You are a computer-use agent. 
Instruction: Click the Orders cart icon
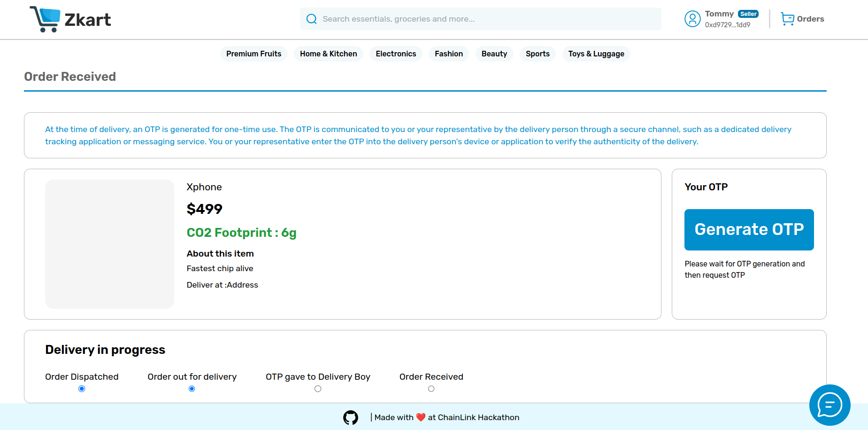coord(787,19)
